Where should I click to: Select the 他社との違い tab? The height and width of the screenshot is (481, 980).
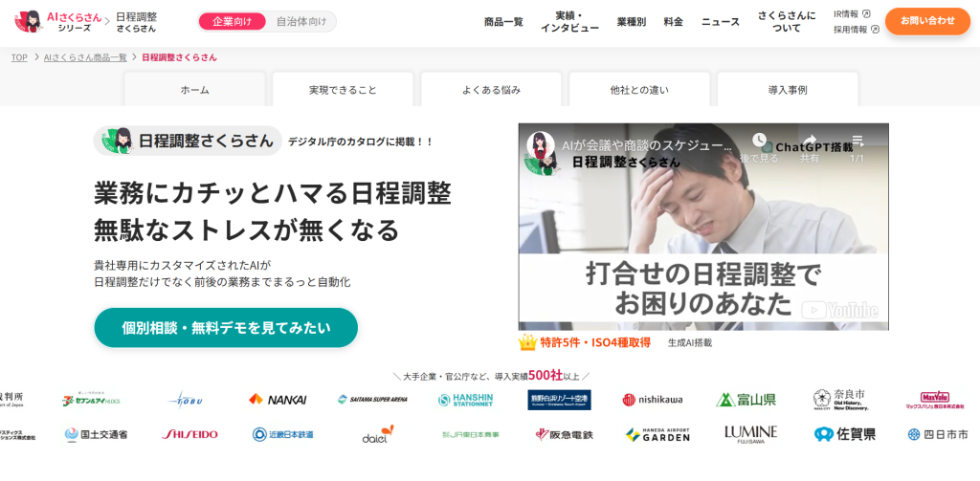639,89
